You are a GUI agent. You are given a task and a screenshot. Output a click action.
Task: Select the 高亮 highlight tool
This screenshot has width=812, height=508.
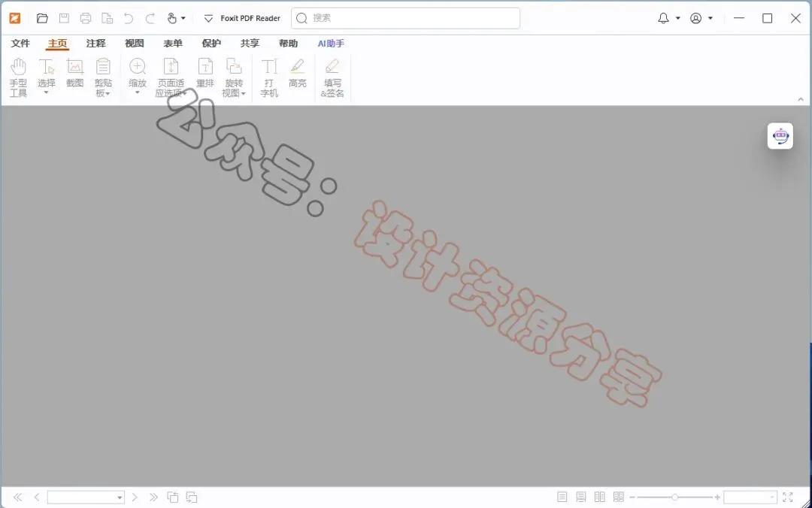click(298, 73)
